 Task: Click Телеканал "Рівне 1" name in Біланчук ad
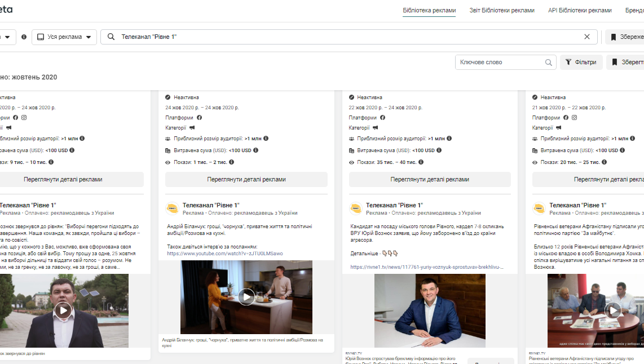(211, 205)
